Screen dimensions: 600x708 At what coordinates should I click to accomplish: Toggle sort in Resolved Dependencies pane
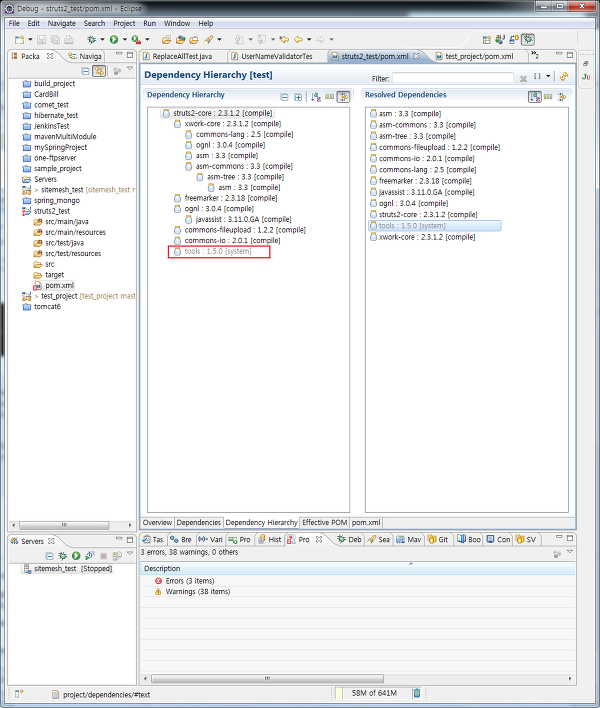pyautogui.click(x=535, y=97)
